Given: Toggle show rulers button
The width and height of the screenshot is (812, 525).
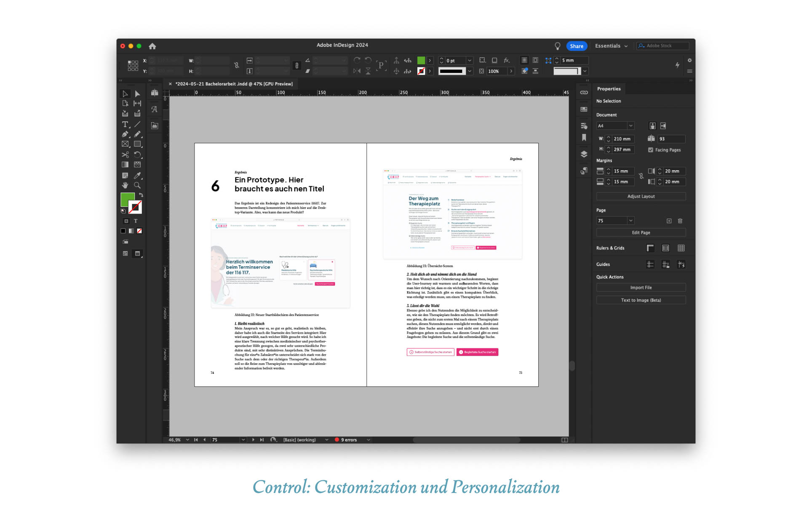Looking at the screenshot, I should click(x=650, y=248).
